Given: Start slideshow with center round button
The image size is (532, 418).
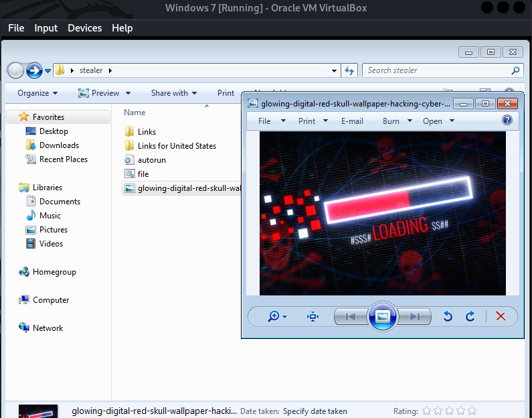Looking at the screenshot, I should click(382, 316).
